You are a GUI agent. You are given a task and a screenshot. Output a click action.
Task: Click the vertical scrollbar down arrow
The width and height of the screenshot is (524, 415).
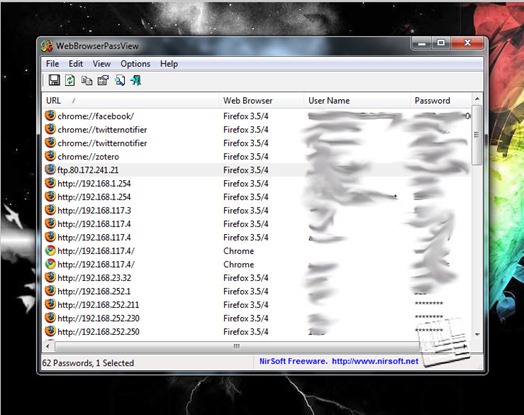pyautogui.click(x=477, y=334)
